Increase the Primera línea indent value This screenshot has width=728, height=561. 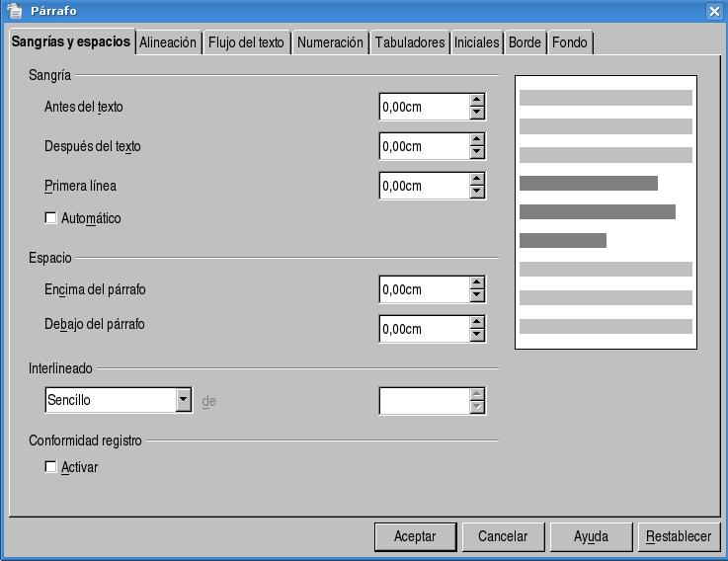point(477,179)
